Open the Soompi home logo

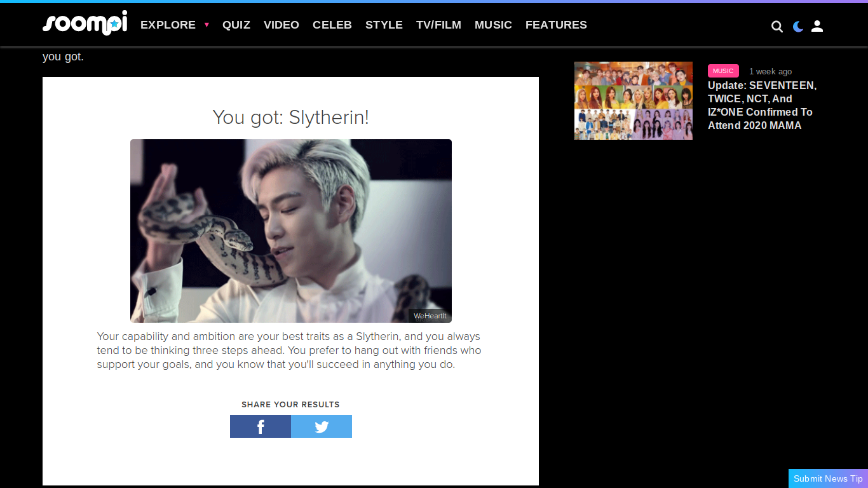tap(85, 24)
